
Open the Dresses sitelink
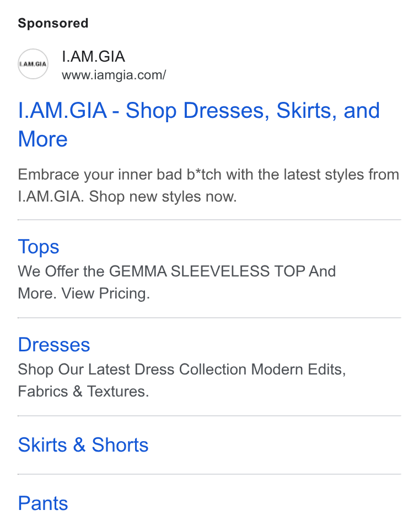pyautogui.click(x=54, y=345)
